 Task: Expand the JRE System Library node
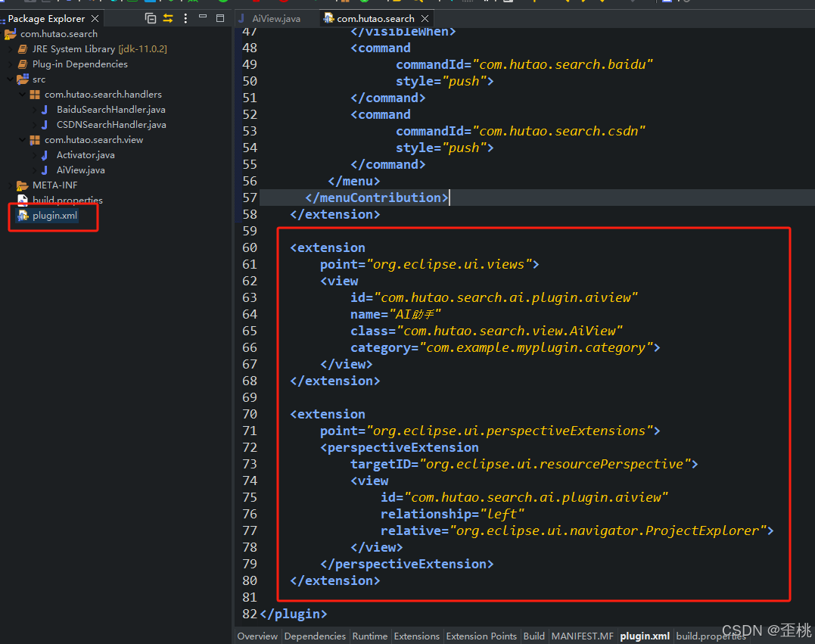[x=11, y=49]
